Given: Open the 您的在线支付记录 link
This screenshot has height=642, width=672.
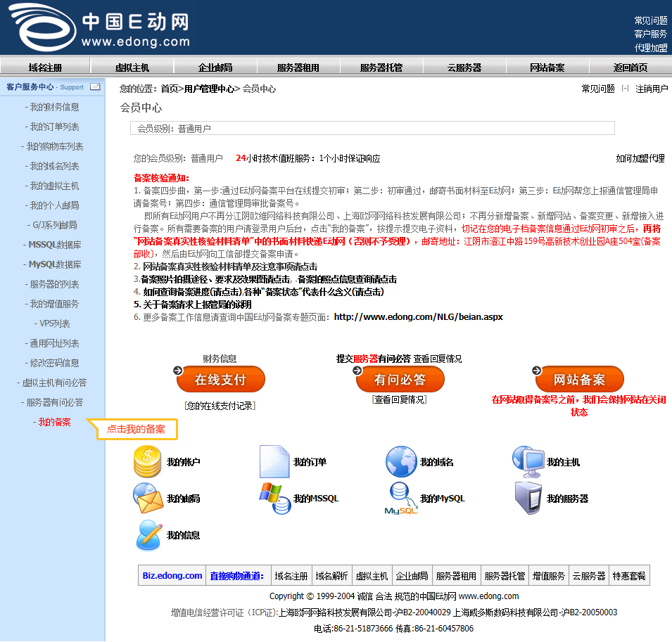Looking at the screenshot, I should pyautogui.click(x=220, y=406).
